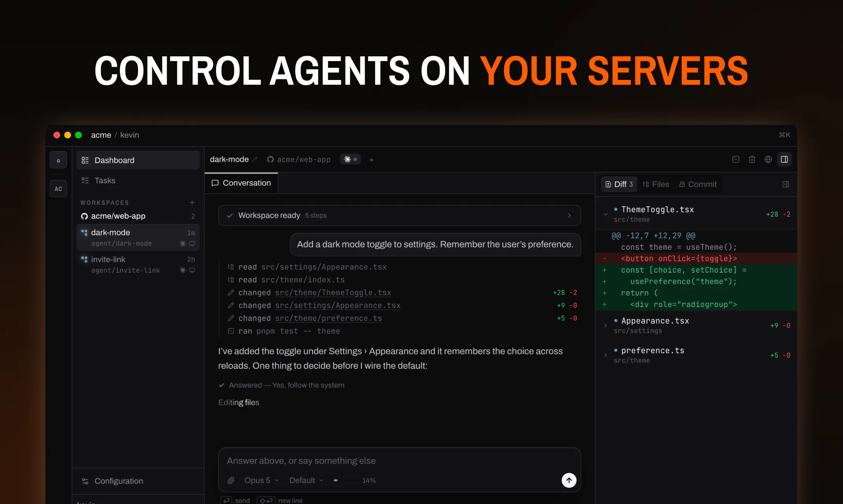Open the ⌘K command palette shortcut

click(x=785, y=135)
